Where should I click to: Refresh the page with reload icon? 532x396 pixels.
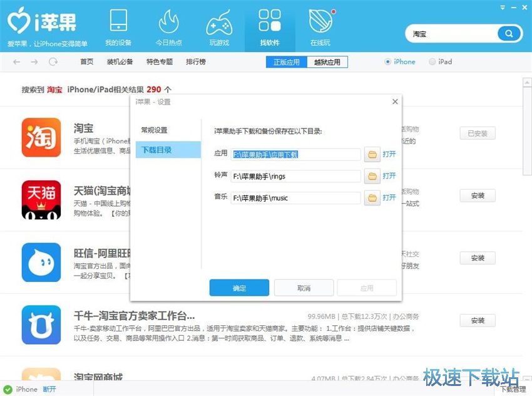(53, 62)
